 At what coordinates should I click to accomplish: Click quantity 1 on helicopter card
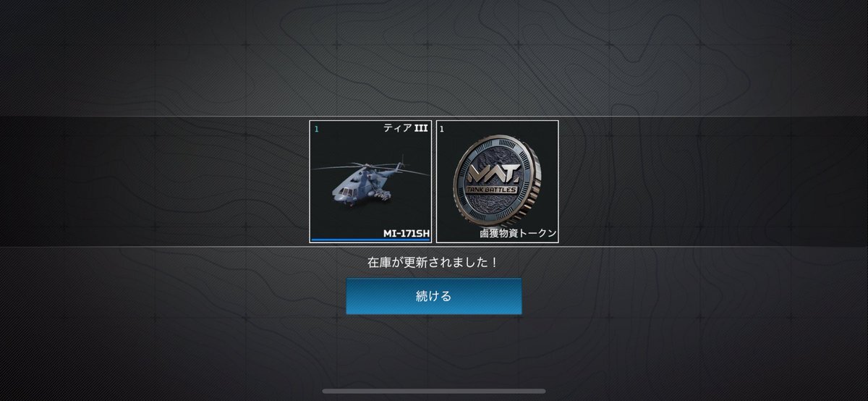pos(316,129)
